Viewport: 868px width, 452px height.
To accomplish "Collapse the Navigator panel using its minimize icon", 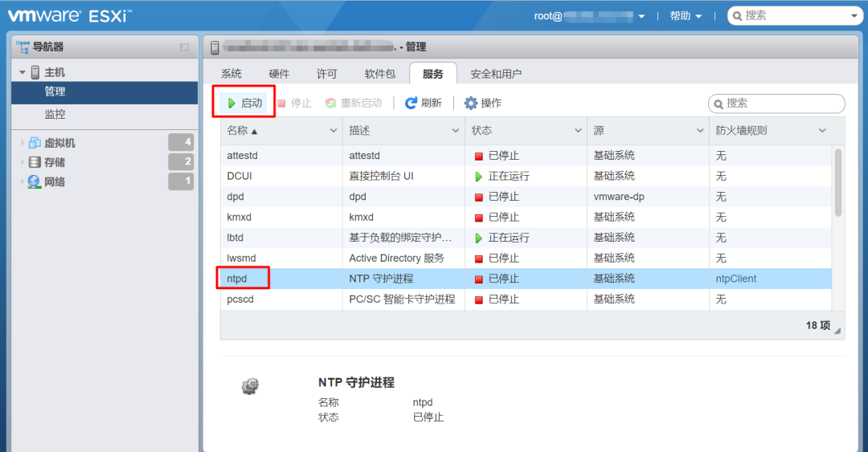I will click(x=184, y=47).
